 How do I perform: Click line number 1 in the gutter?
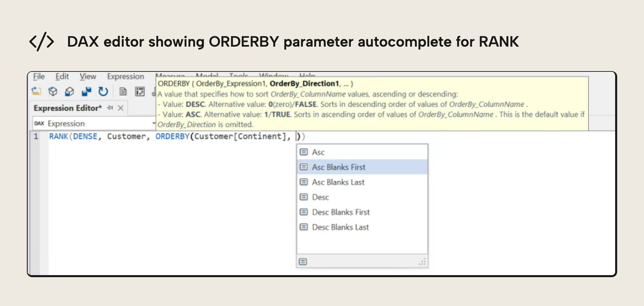(x=36, y=137)
